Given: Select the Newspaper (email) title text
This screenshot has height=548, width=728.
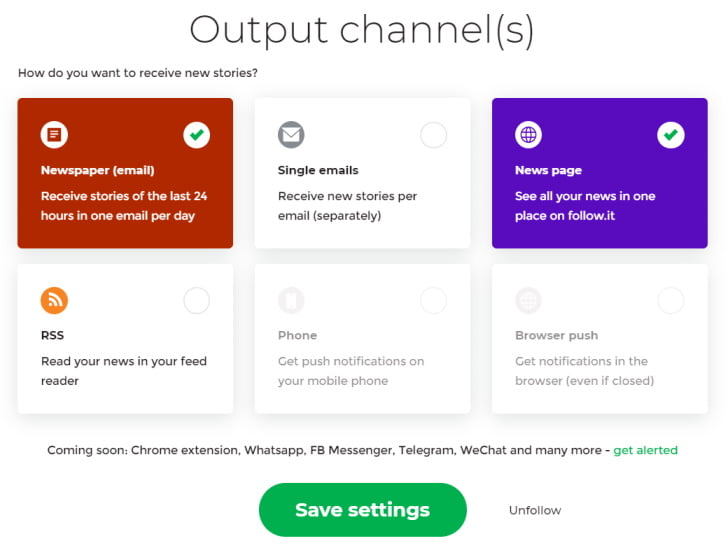Looking at the screenshot, I should click(98, 170).
